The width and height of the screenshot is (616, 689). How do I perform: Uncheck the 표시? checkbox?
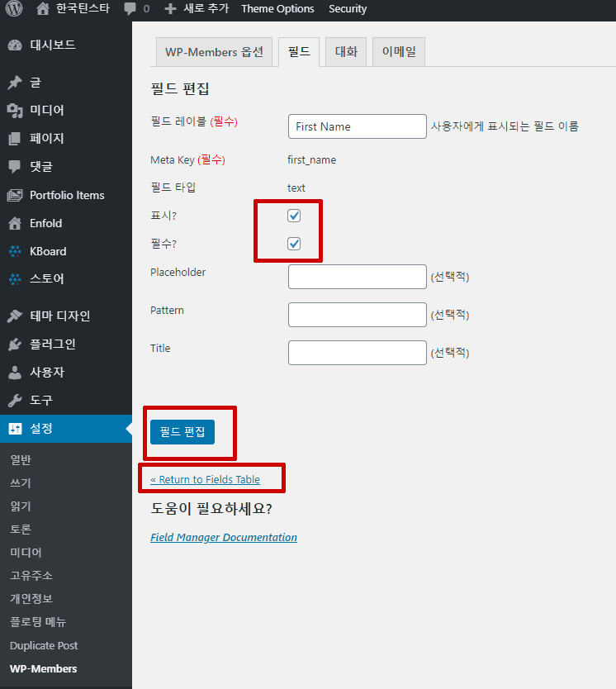tap(294, 216)
